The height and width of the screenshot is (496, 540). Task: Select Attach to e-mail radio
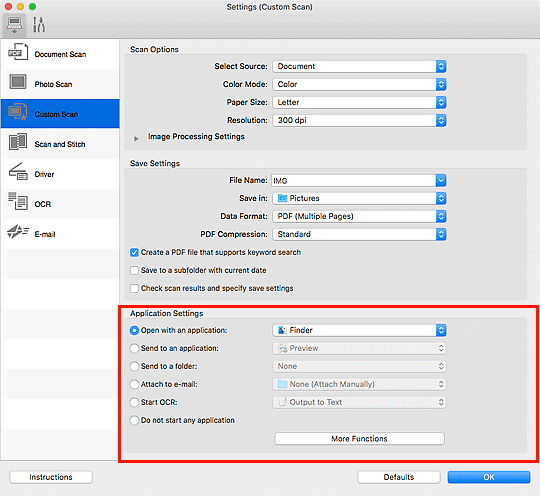134,384
